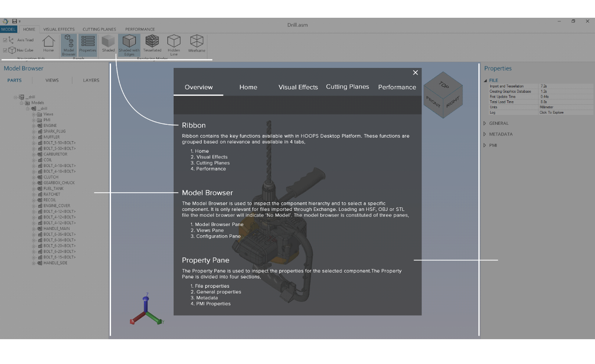Collapse the FILE properties section
Viewport: 595px width, 364px height.
[x=485, y=81]
